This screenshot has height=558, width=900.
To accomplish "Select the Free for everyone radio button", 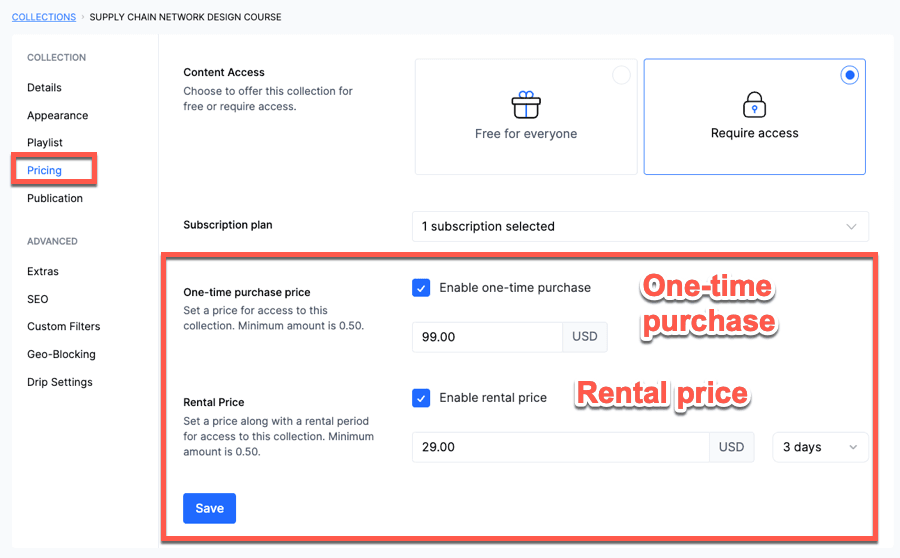I will (x=621, y=75).
